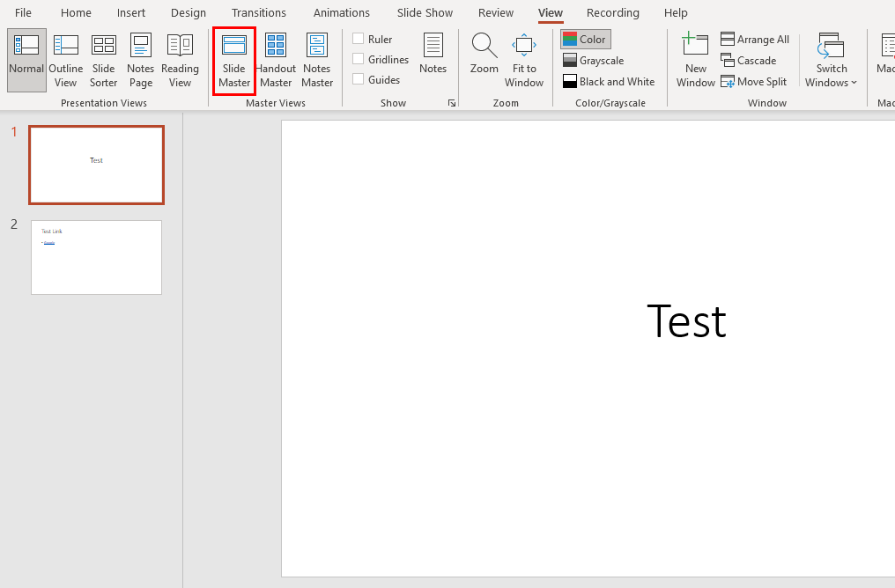Select Grayscale color mode
This screenshot has width=895, height=588.
tap(593, 61)
